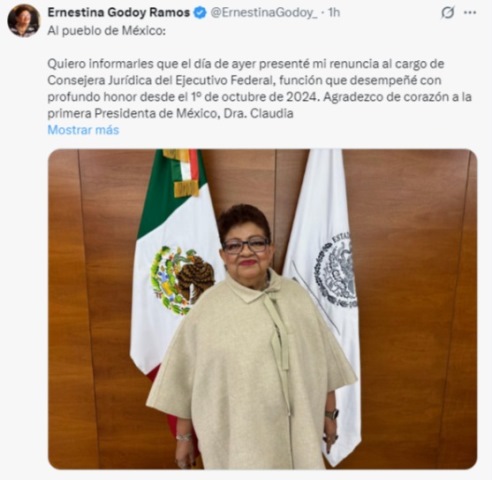This screenshot has width=492, height=480.
Task: Click the tweet paragraph about the renuncia
Action: [x=259, y=89]
